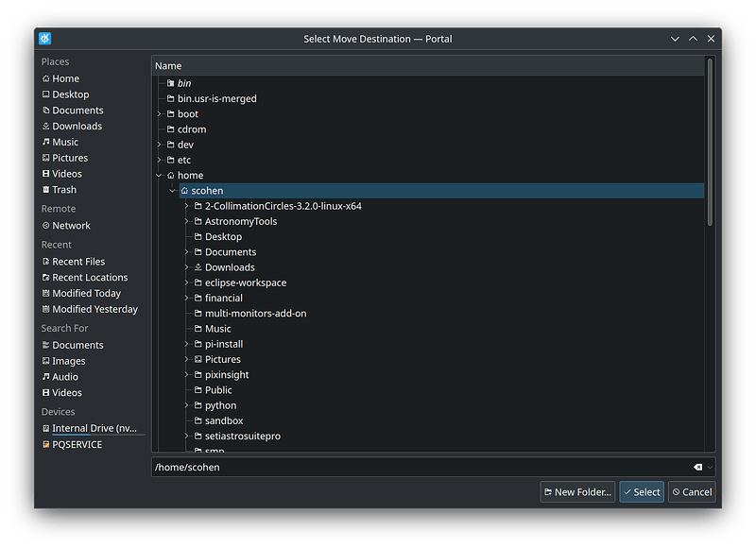Cancel the move destination dialog
This screenshot has width=756, height=548.
691,492
